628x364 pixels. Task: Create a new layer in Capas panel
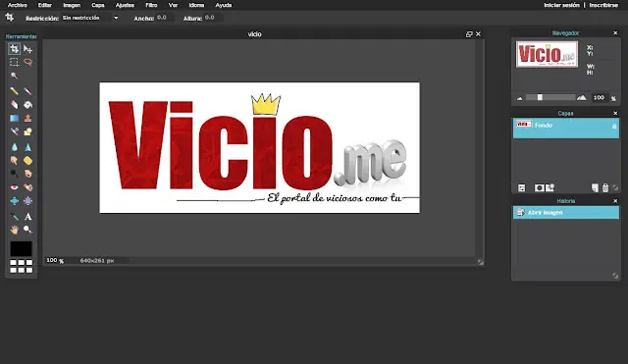(x=596, y=187)
